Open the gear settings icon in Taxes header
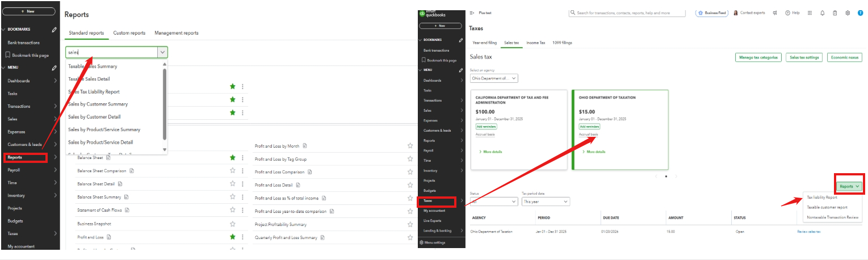 [848, 13]
